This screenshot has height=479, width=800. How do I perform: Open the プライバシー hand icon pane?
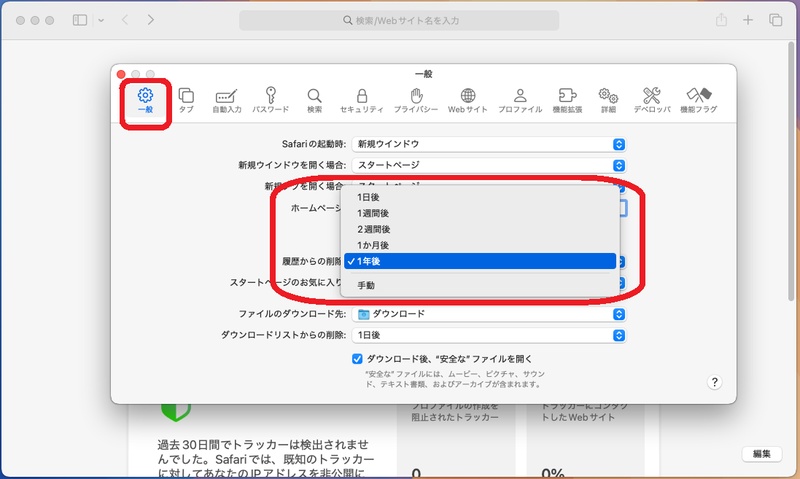(416, 100)
